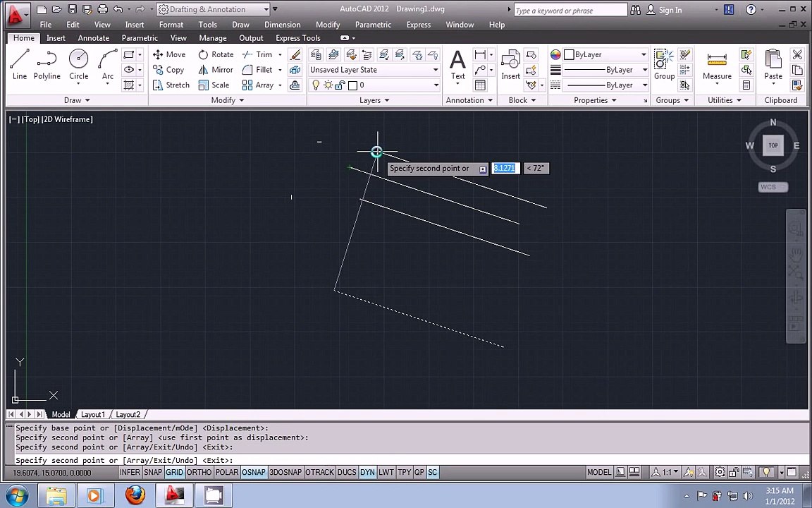Viewport: 812px width, 508px height.
Task: Click the viewport [Top] view control label
Action: [30, 119]
